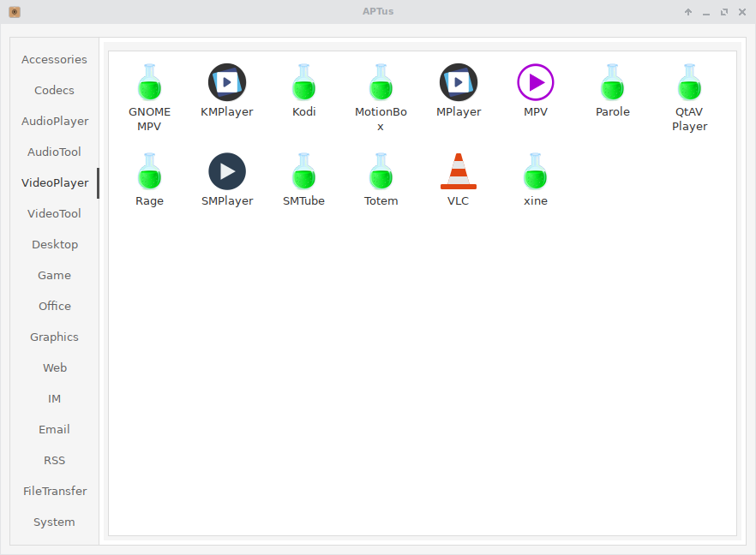This screenshot has width=756, height=555.
Task: Select the MPlayer app icon
Action: point(459,82)
